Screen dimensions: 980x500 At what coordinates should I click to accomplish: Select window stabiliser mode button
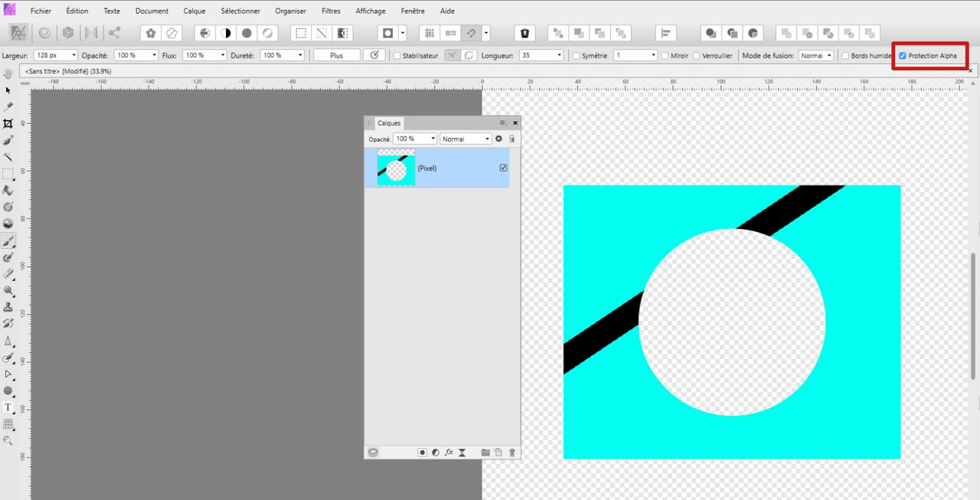469,55
